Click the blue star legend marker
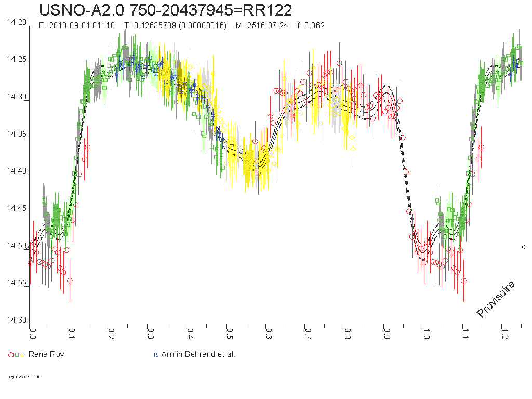 point(156,355)
